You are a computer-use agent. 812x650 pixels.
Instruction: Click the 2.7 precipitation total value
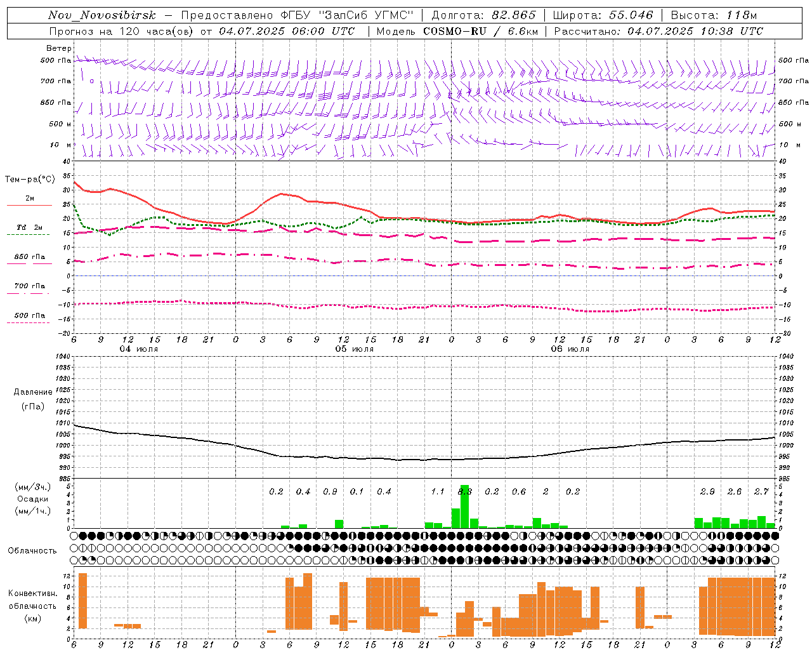pyautogui.click(x=761, y=492)
